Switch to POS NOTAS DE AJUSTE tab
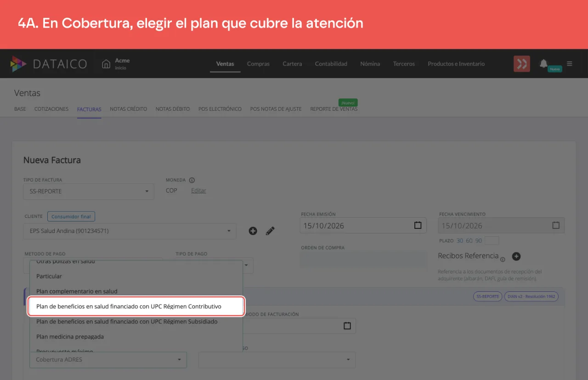This screenshot has width=588, height=380. (x=276, y=109)
